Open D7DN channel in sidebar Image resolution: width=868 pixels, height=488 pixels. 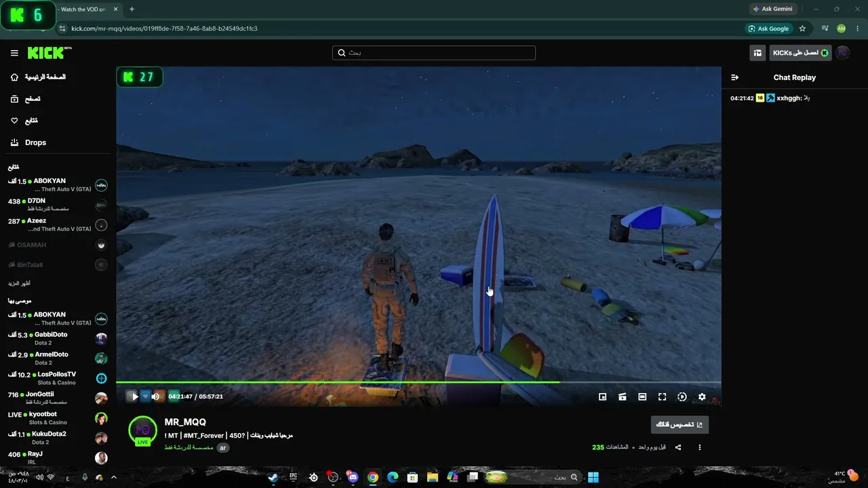click(58, 205)
